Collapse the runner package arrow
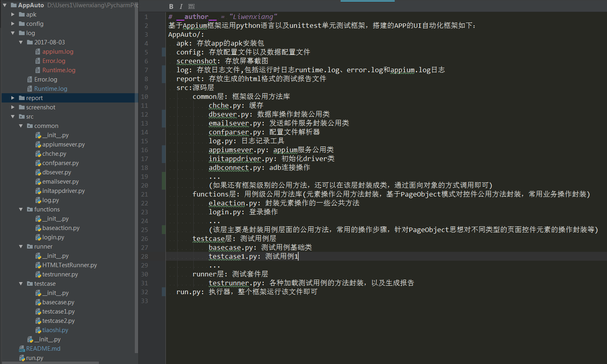Screen dimensions: 607x364 [x=21, y=247]
